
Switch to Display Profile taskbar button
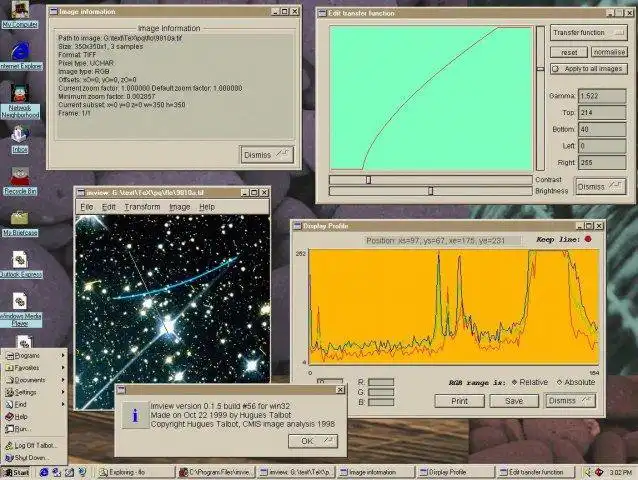pyautogui.click(x=457, y=472)
